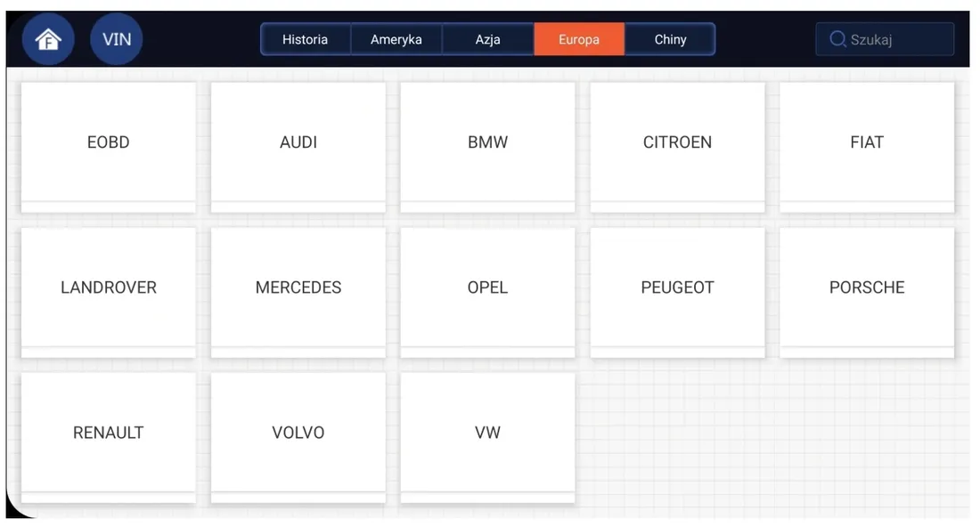This screenshot has height=527, width=980.
Task: Select the Azja region tab
Action: [487, 39]
